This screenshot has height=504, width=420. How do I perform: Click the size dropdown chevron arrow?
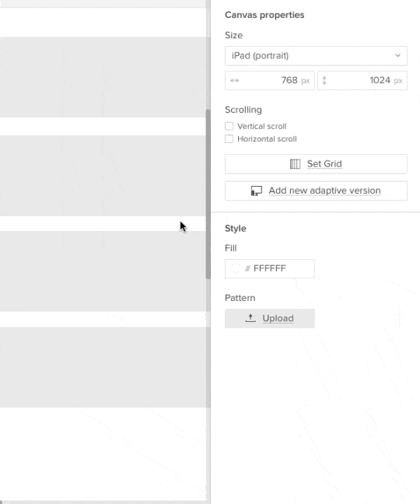coord(397,55)
